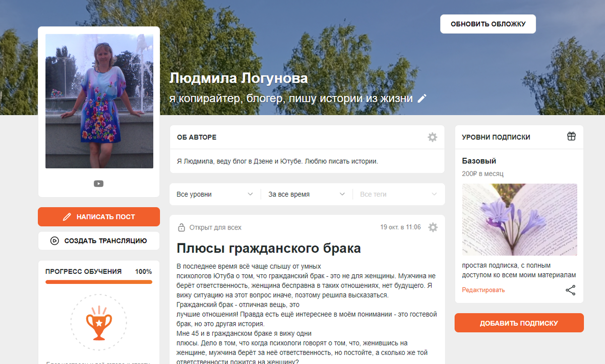The width and height of the screenshot is (605, 364).
Task: Expand the 'Все уровни' dropdown
Action: point(215,194)
